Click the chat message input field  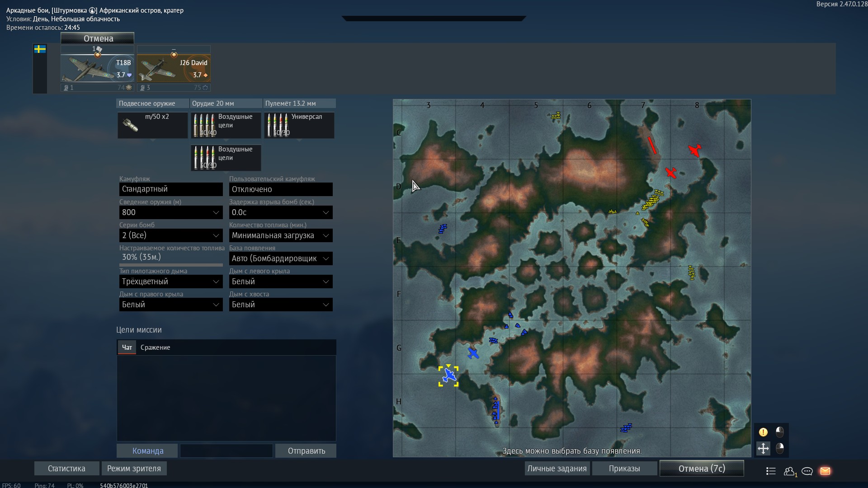click(226, 451)
